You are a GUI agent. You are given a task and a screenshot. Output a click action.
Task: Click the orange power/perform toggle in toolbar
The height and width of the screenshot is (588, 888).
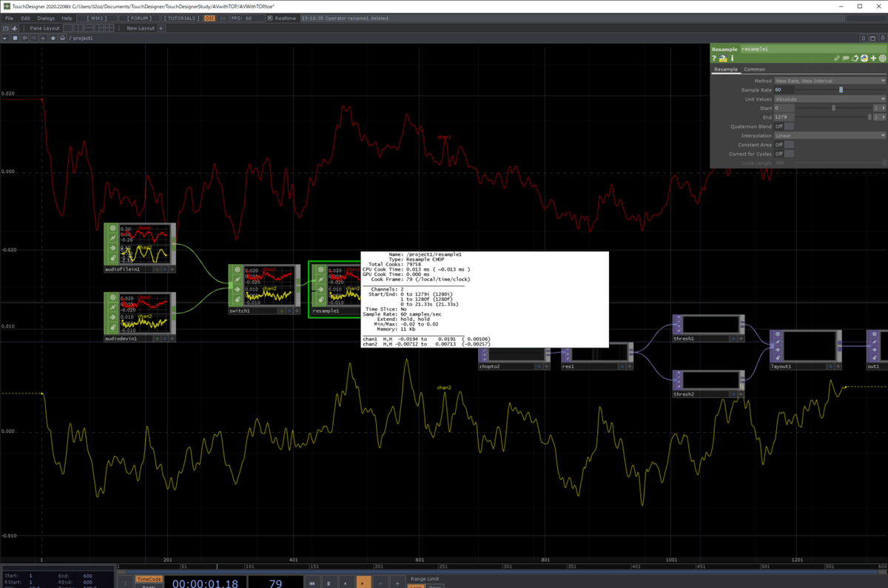coord(209,18)
